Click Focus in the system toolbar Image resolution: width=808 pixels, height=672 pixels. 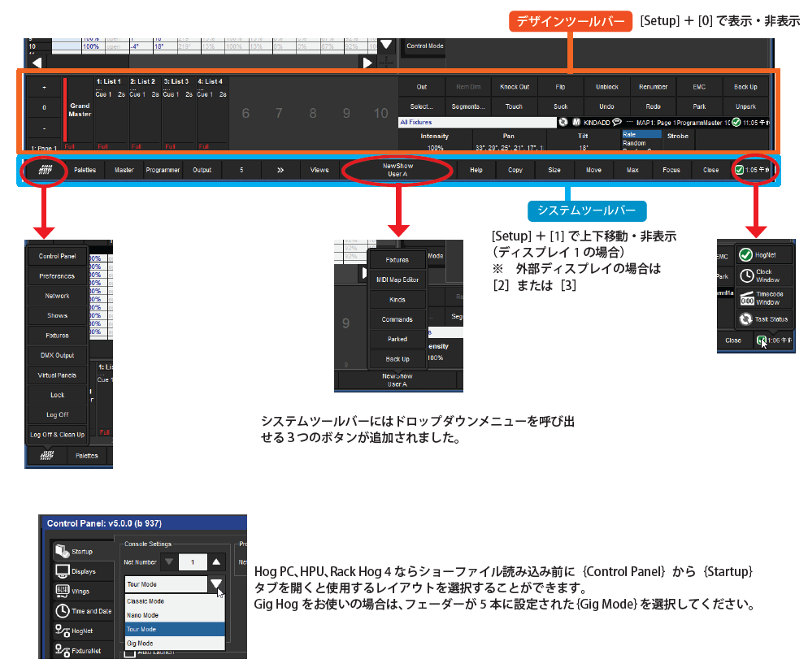pos(671,170)
